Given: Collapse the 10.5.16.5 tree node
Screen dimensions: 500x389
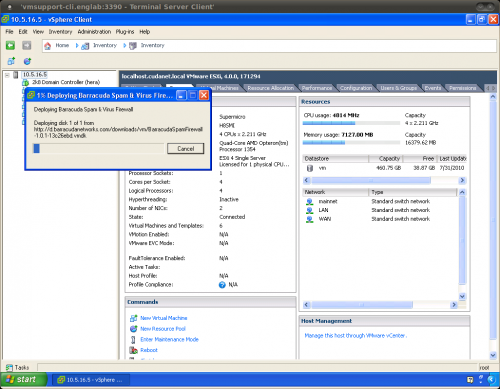Looking at the screenshot, I should tap(7, 75).
